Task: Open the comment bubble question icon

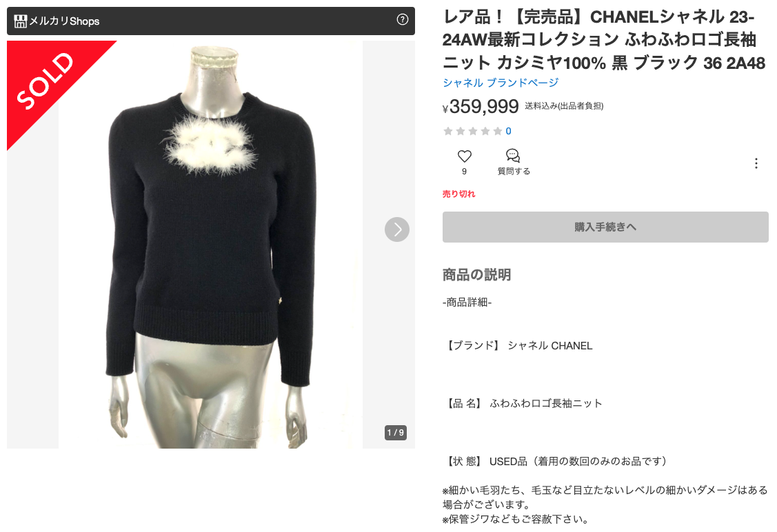Action: (513, 156)
